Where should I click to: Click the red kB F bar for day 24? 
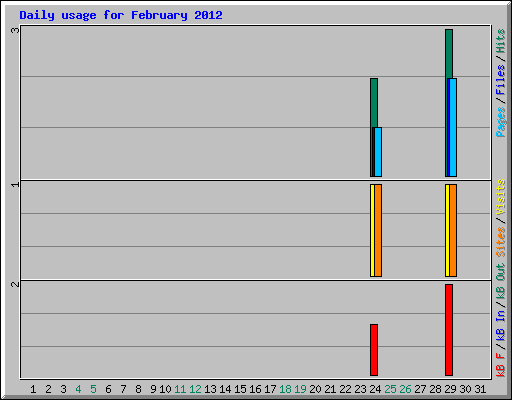pos(374,350)
